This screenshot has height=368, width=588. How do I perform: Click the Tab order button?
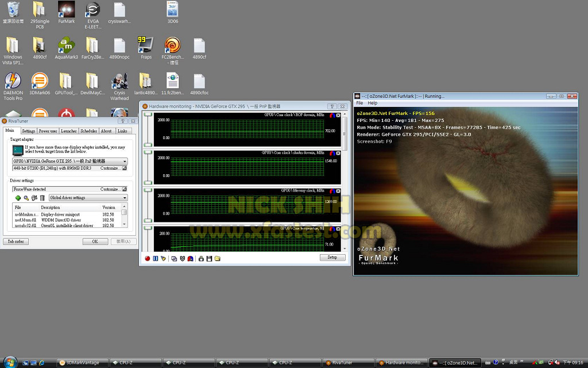coord(16,241)
